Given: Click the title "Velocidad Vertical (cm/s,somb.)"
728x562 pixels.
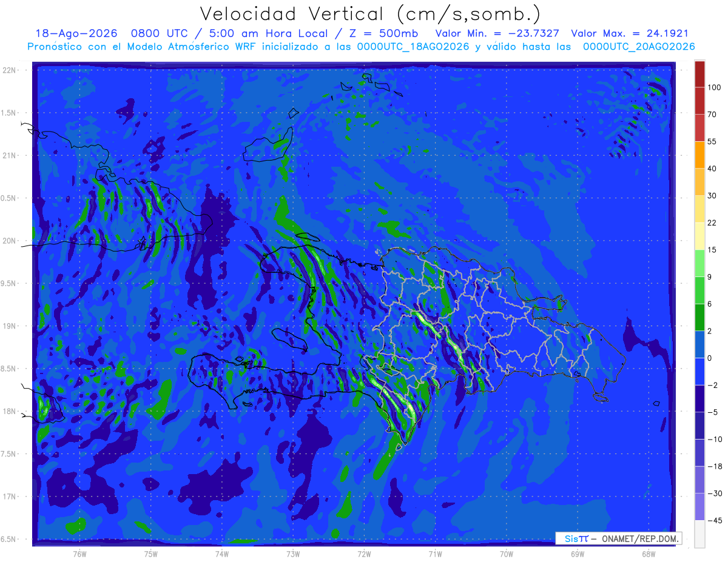Looking at the screenshot, I should coord(370,13).
